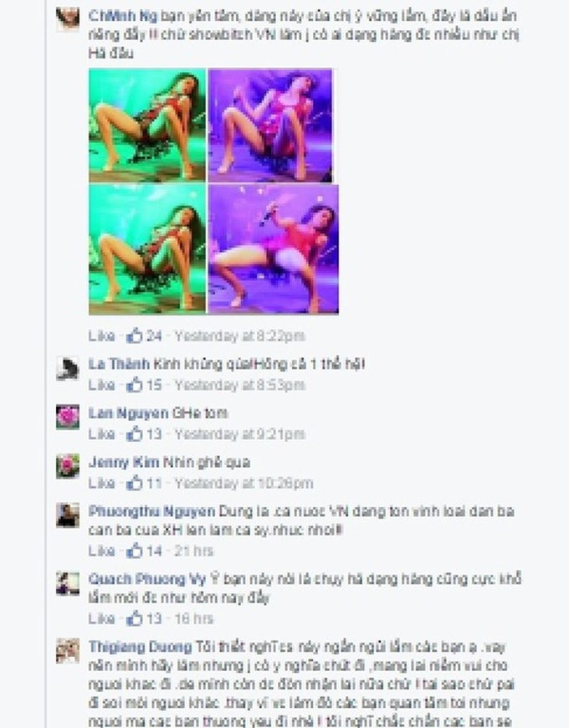
Task: Click thumbs-up icon showing 15 likes
Action: tap(134, 384)
